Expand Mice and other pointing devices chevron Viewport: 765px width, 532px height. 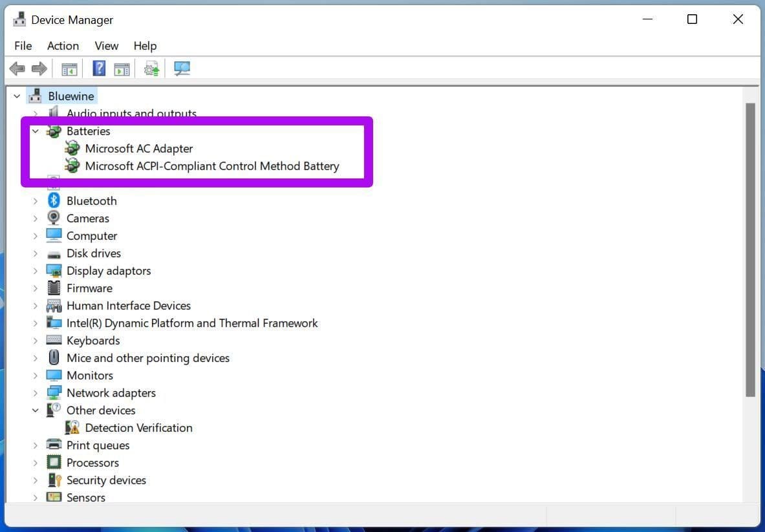pyautogui.click(x=35, y=358)
